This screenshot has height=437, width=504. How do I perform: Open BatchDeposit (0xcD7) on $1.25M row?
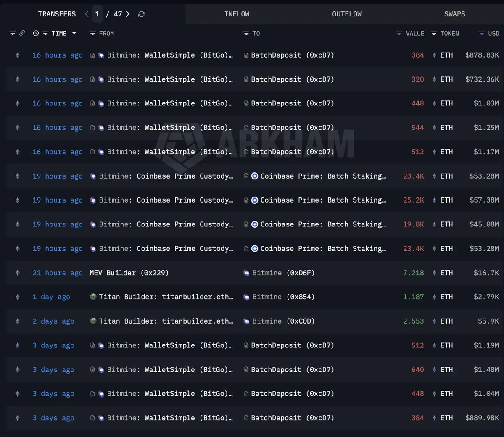point(293,128)
